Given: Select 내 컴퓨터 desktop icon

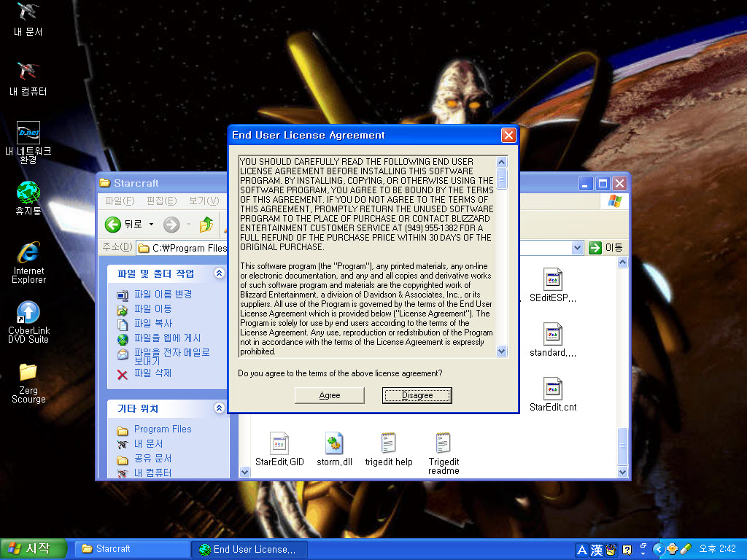Looking at the screenshot, I should 28,79.
